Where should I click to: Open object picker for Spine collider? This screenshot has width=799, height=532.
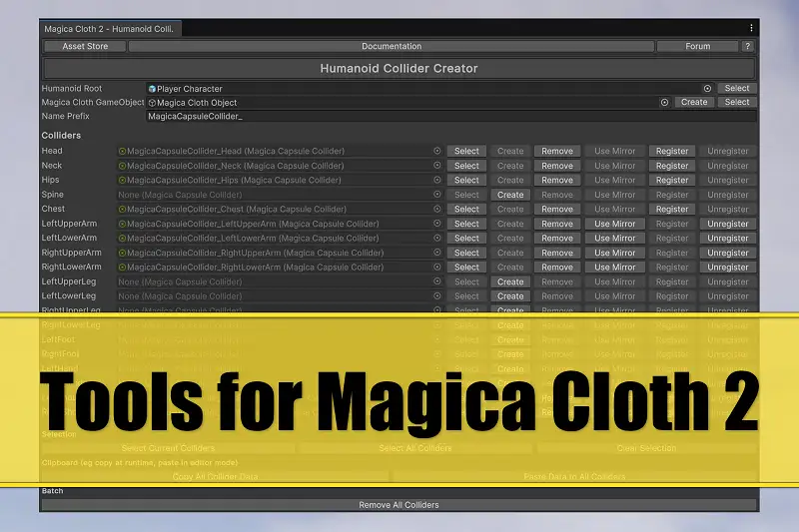click(x=436, y=195)
